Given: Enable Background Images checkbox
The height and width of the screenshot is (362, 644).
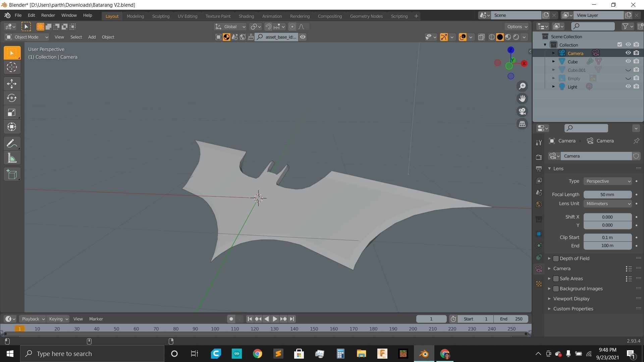Looking at the screenshot, I should [x=556, y=289].
